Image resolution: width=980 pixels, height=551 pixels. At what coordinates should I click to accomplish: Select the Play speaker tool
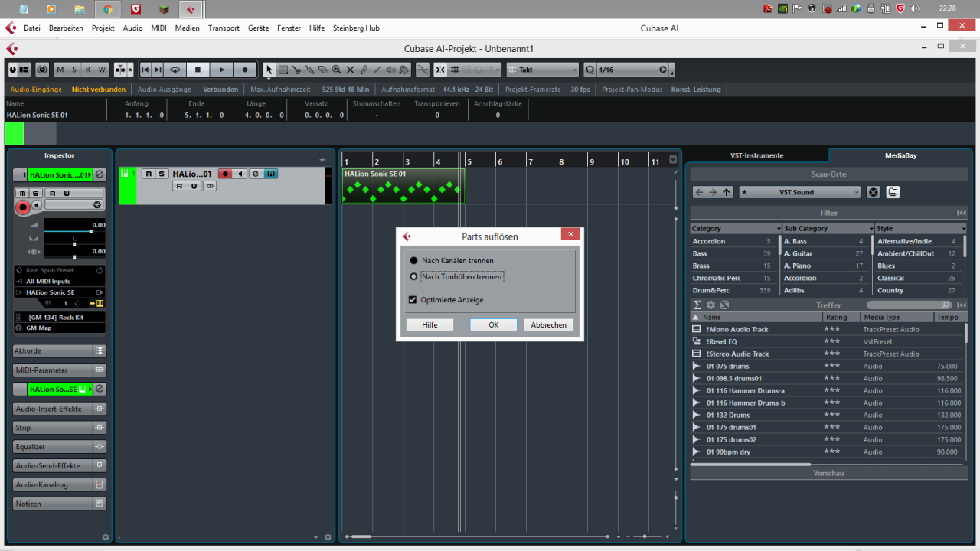391,70
